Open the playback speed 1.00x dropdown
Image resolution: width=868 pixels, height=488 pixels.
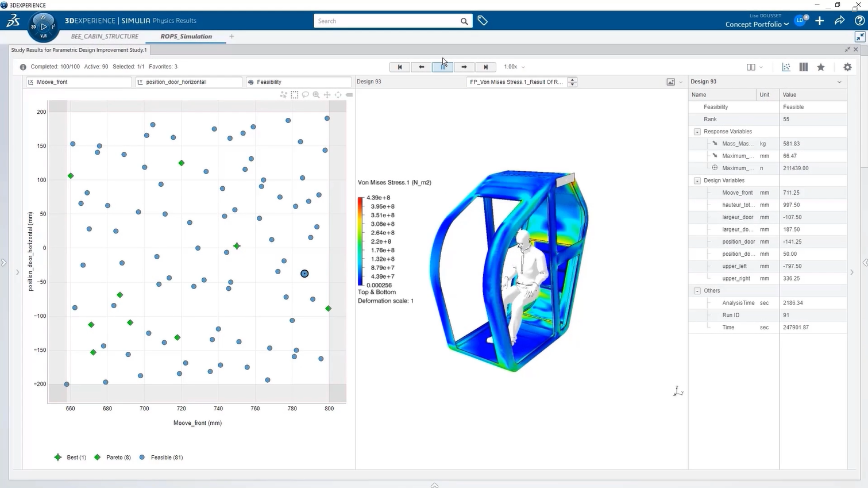tap(513, 67)
